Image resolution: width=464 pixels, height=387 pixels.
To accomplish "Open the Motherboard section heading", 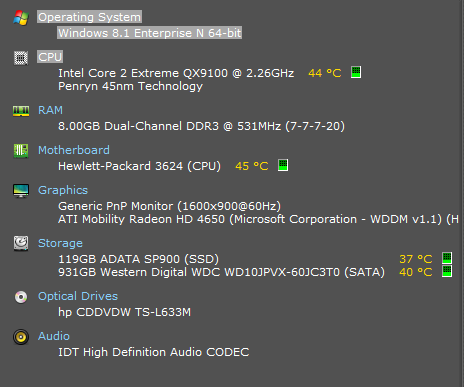I will pyautogui.click(x=74, y=150).
